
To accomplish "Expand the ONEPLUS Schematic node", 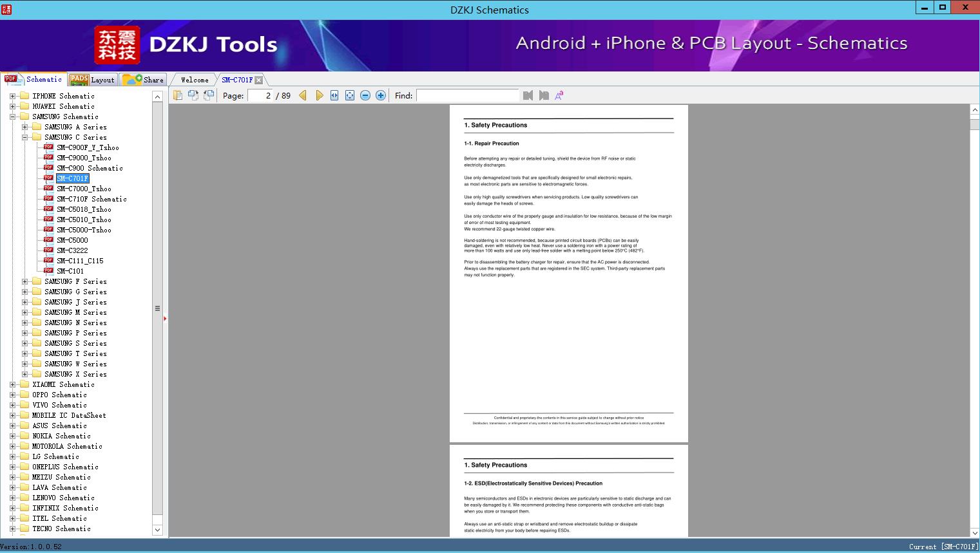I will click(12, 467).
